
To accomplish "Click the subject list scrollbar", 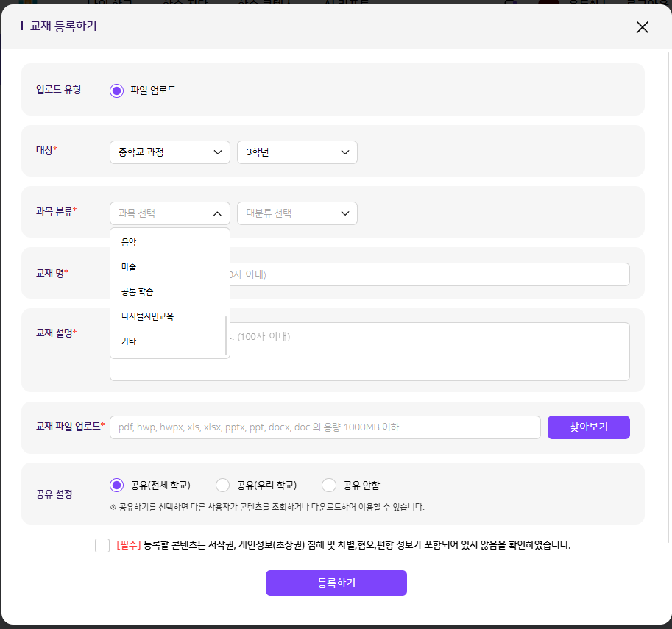I will [226, 335].
